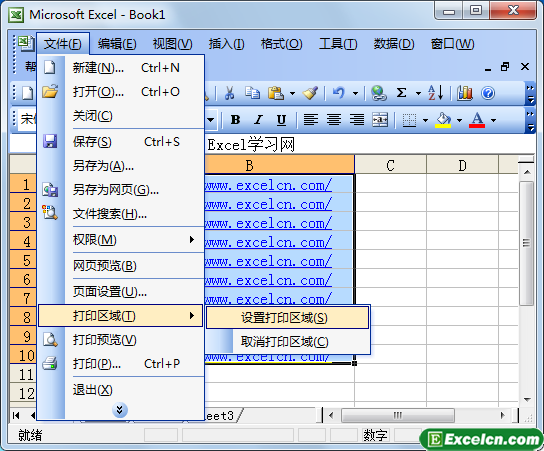Screen dimensions: 544x451
Task: Open the Edit (编辑) menu
Action: click(x=117, y=44)
